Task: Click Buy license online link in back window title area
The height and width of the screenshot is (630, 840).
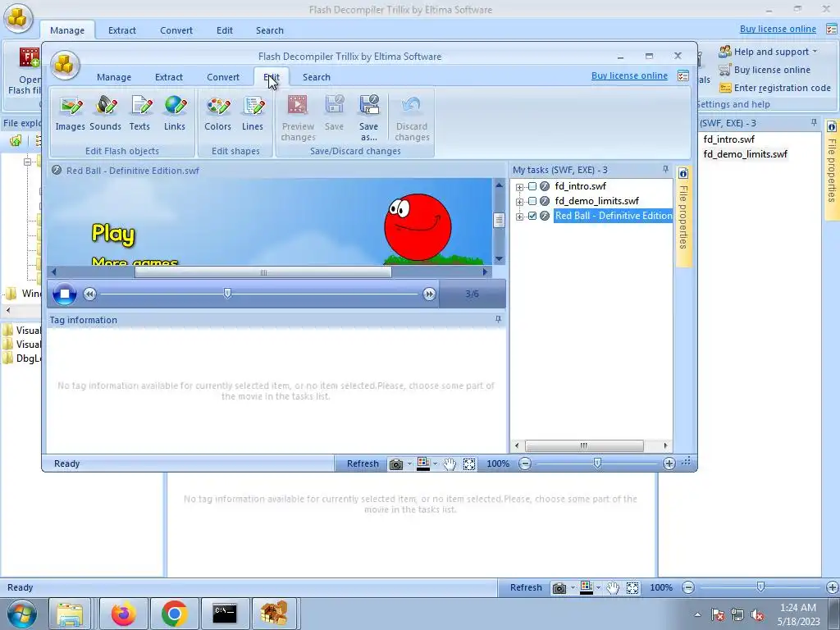Action: [778, 29]
